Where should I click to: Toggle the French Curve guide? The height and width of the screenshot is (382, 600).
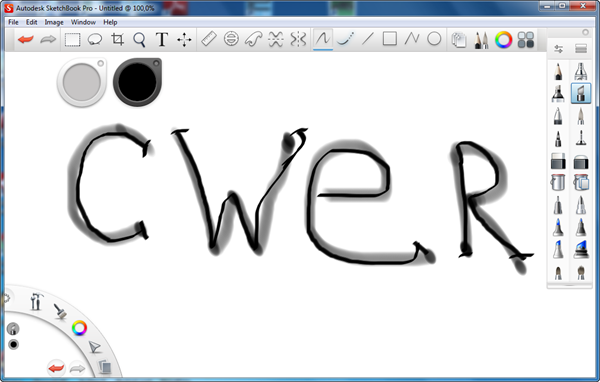(253, 39)
